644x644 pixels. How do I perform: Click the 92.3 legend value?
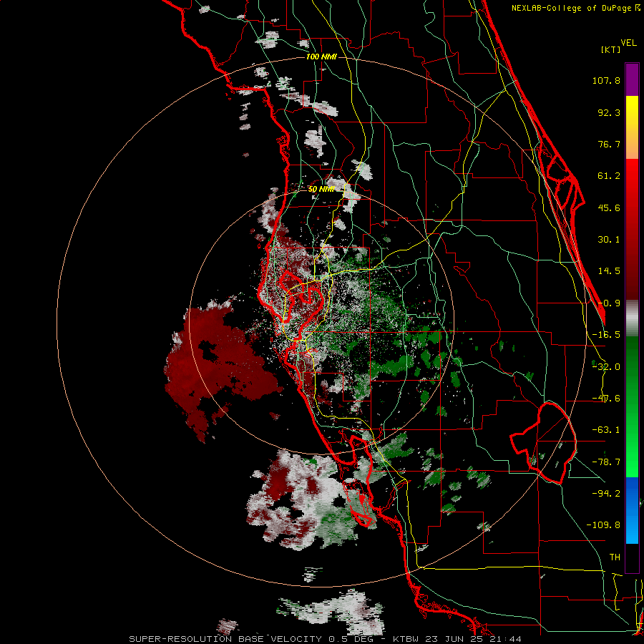pyautogui.click(x=609, y=112)
